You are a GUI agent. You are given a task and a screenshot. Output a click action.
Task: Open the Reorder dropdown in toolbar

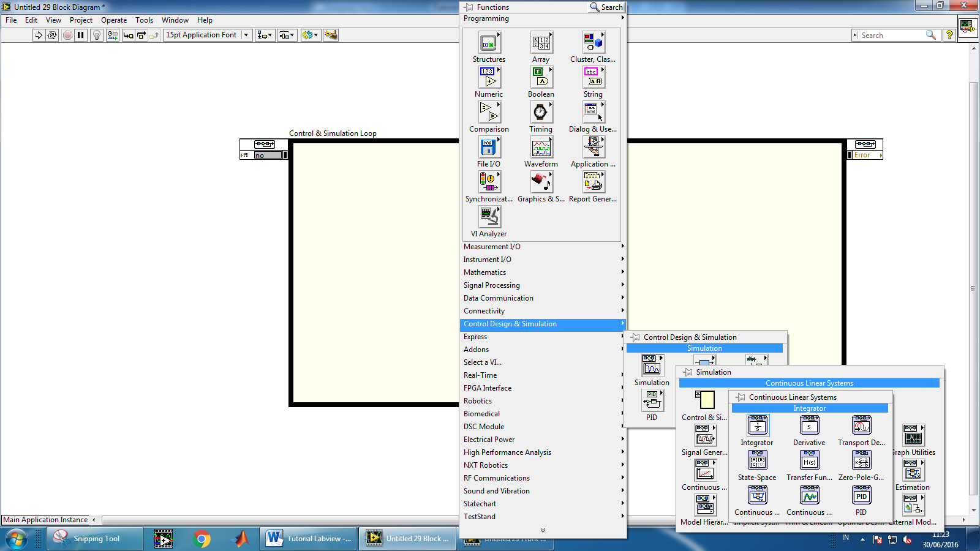[x=310, y=35]
